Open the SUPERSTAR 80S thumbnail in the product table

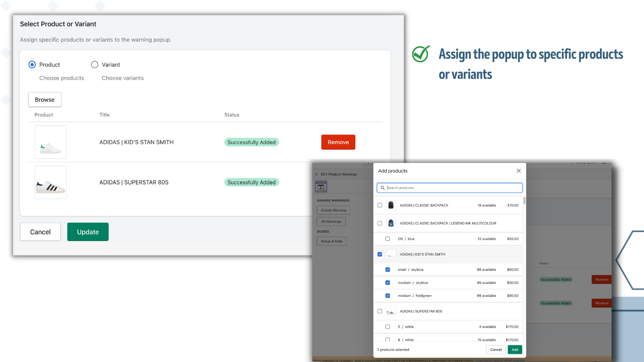(x=51, y=182)
